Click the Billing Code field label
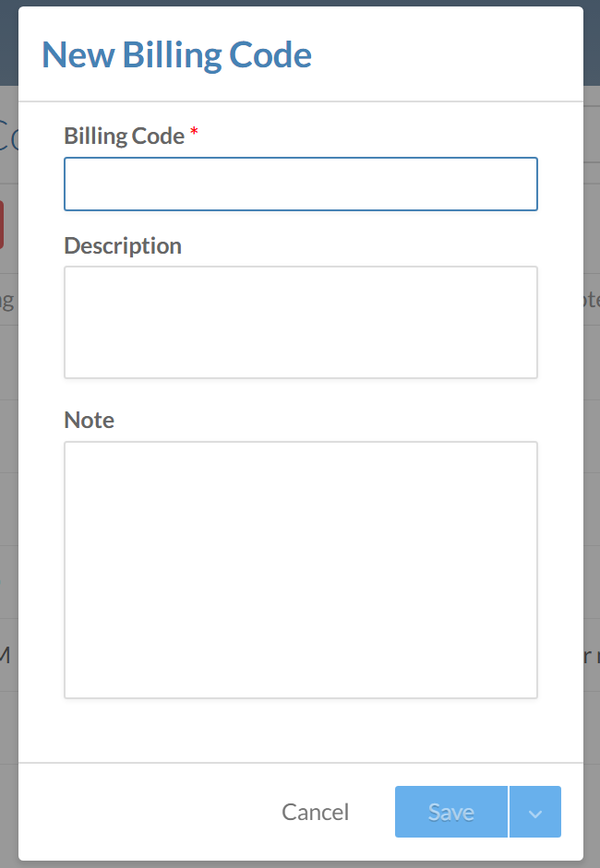600x868 pixels. pos(124,137)
